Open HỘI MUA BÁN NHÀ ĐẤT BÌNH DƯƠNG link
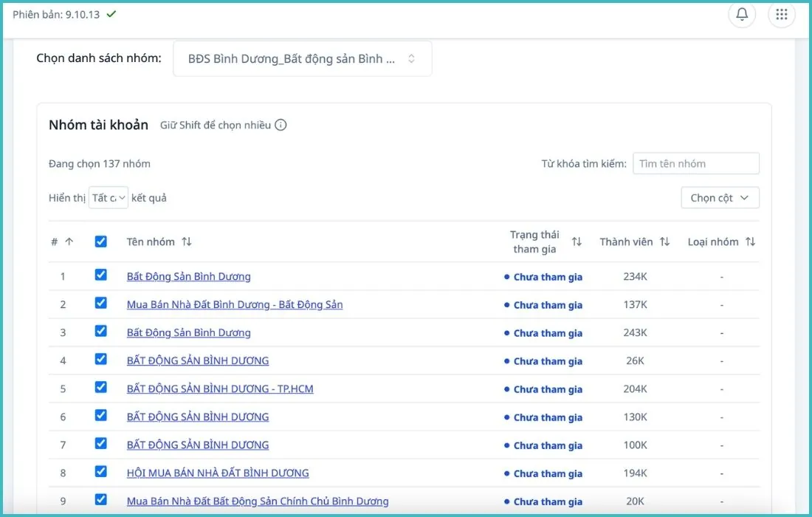This screenshot has width=812, height=517. coord(218,473)
